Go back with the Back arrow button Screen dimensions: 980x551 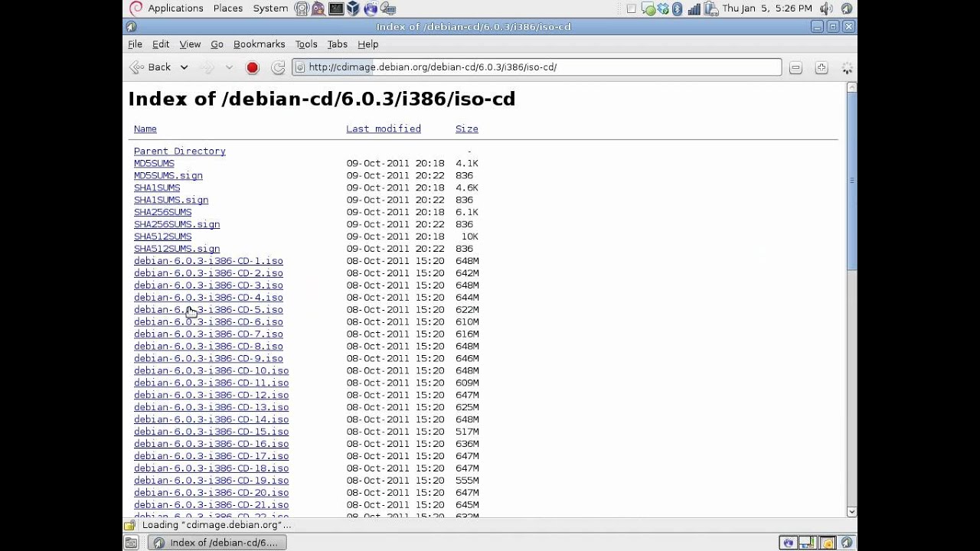[x=151, y=67]
